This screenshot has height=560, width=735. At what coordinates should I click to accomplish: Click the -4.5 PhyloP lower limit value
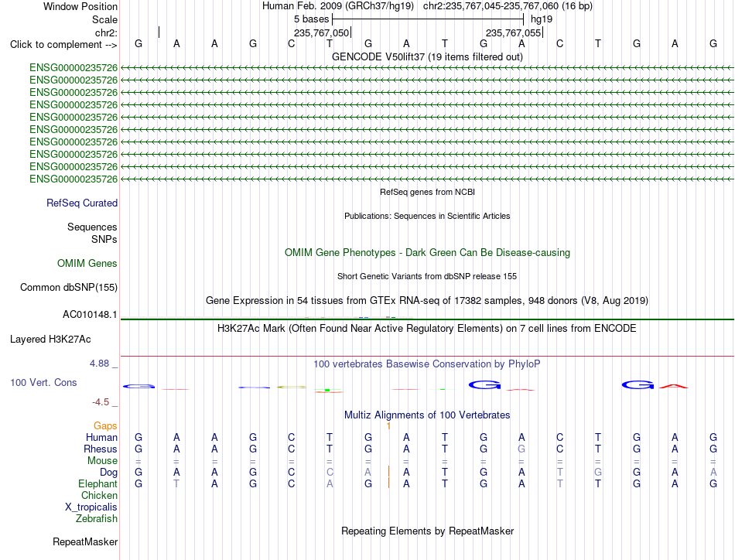101,402
